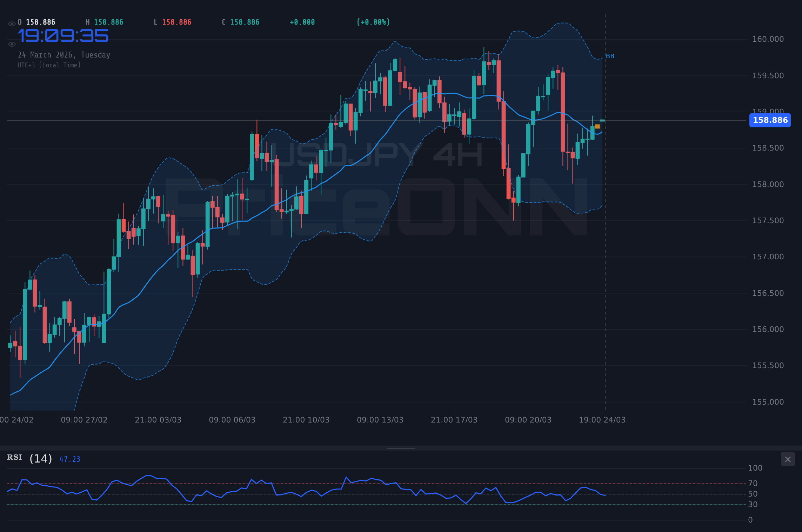Select the 09:00 20/03 time axis label
Image resolution: width=802 pixels, height=532 pixels.
[529, 420]
